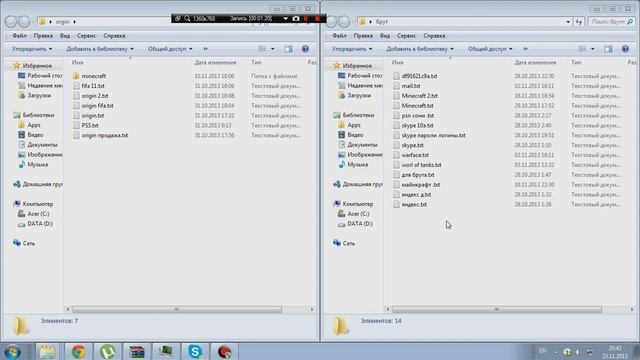
Task: Open Apps library in origin sidebar
Action: pyautogui.click(x=30, y=125)
